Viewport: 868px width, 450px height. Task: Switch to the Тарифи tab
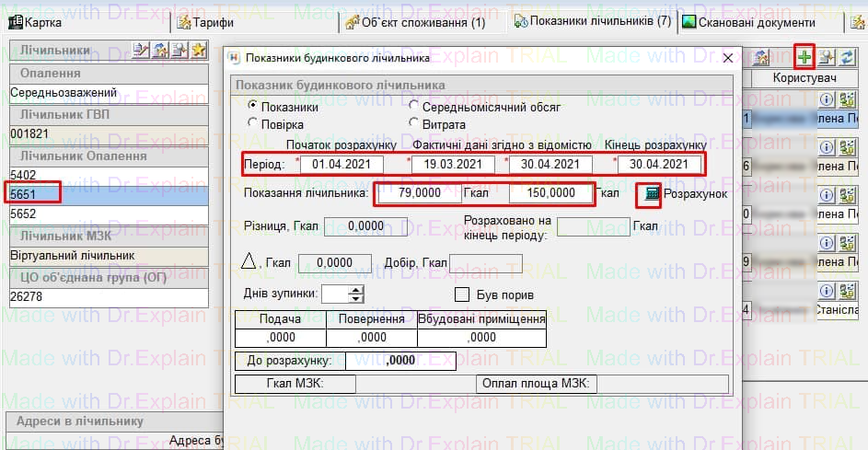[x=204, y=22]
